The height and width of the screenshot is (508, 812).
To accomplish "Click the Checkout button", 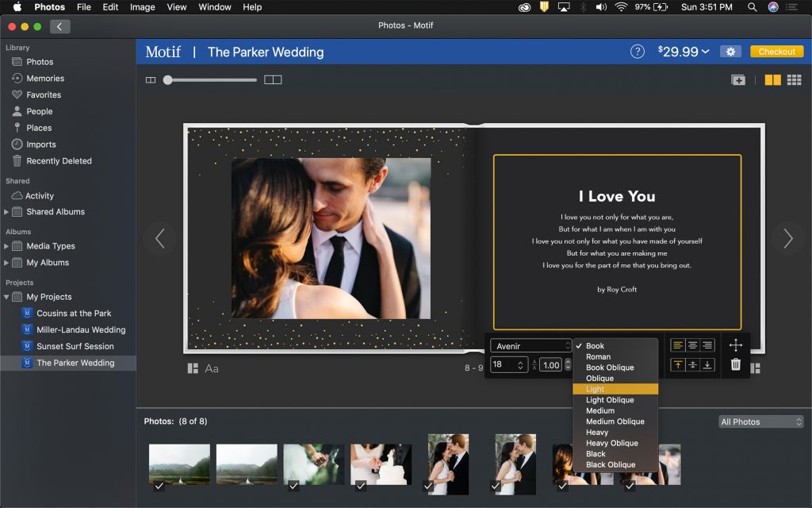I will tap(777, 52).
